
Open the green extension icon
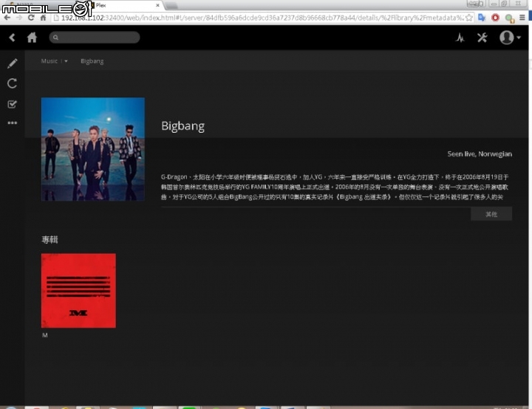(x=509, y=18)
